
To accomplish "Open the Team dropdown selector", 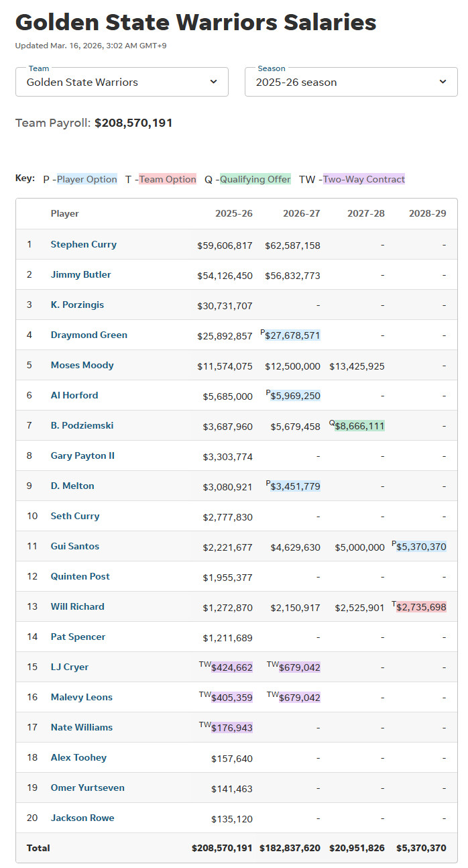I will [121, 82].
